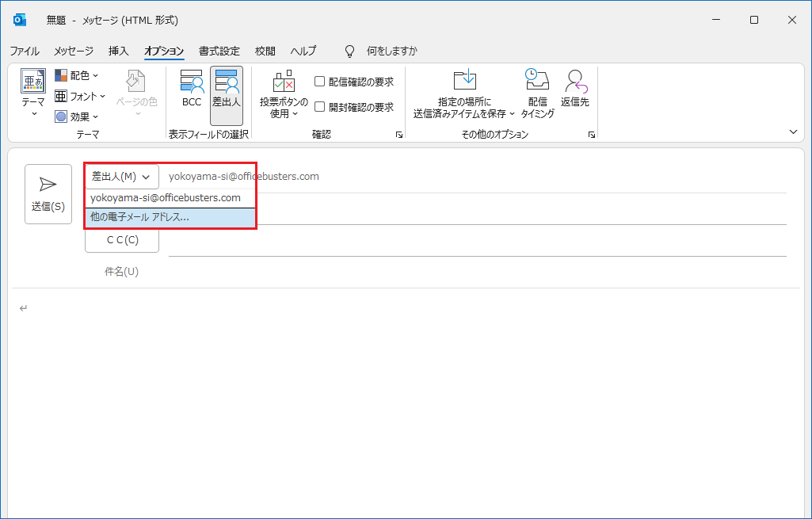Enable 開封確認の要求 checkbox
The width and height of the screenshot is (812, 519).
(320, 107)
